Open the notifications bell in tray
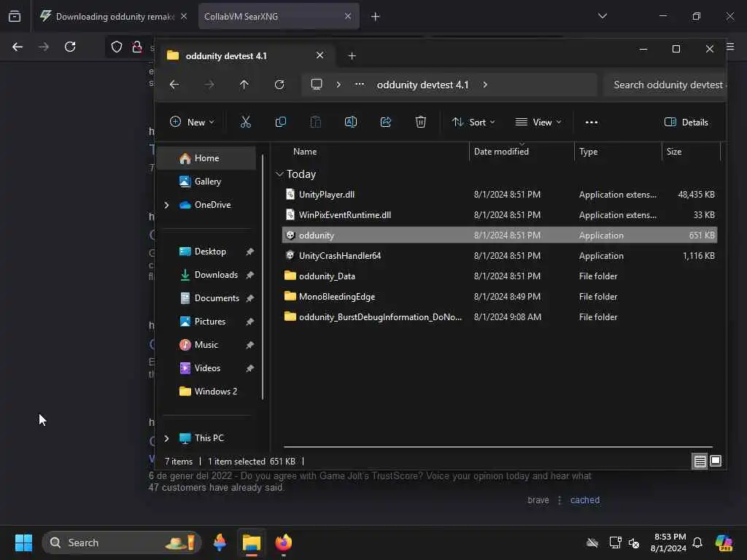This screenshot has height=560, width=747. tap(697, 542)
